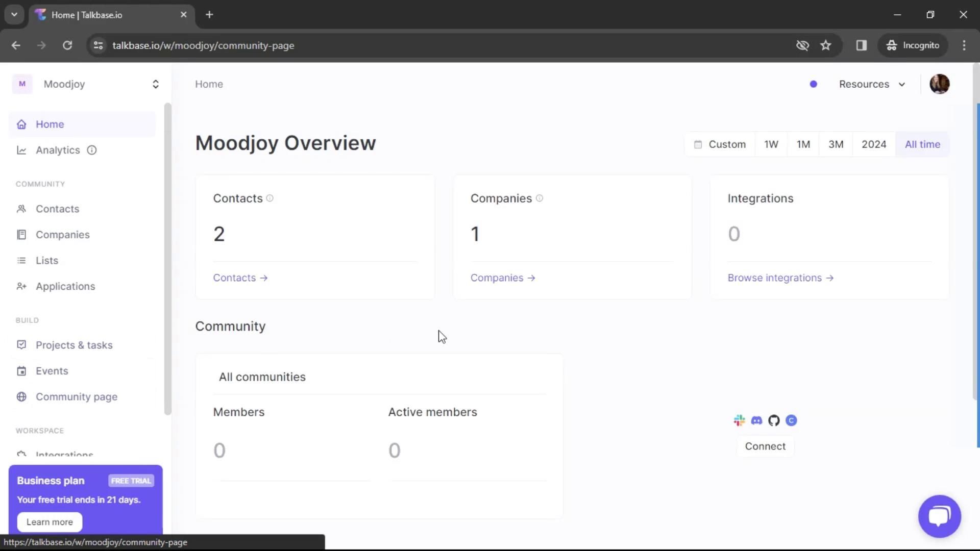Bookmark this page with star icon
Screen dimensions: 980x551
(x=825, y=45)
